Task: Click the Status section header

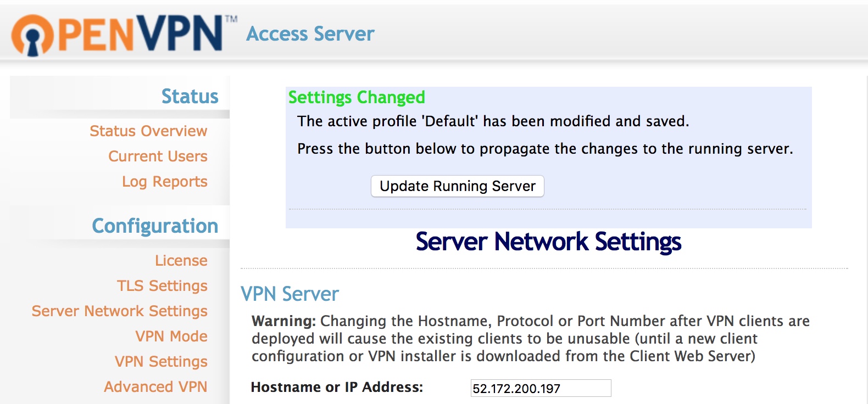Action: point(190,97)
